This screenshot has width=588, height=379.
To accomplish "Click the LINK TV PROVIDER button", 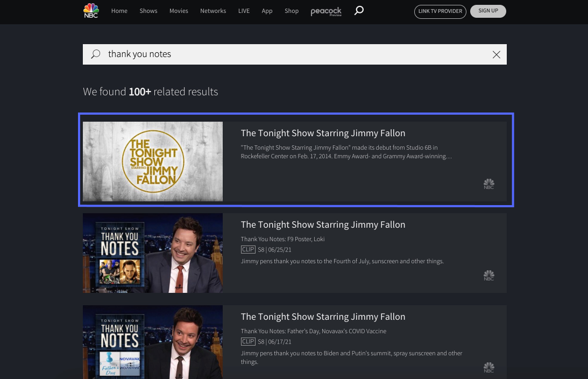I will (440, 12).
